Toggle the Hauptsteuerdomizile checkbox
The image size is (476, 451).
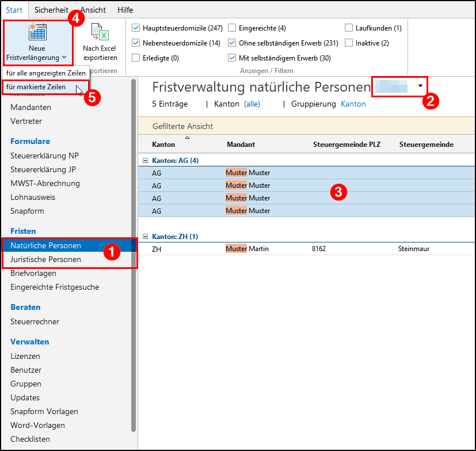point(136,28)
